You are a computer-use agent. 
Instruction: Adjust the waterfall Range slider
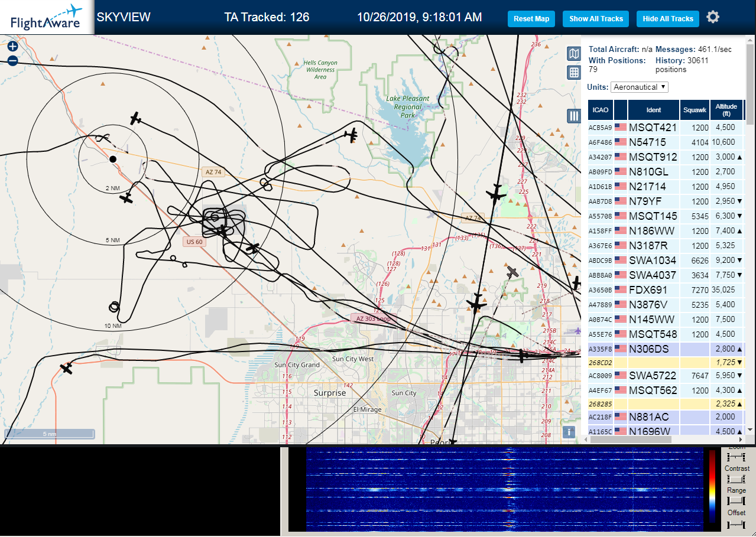click(x=736, y=501)
